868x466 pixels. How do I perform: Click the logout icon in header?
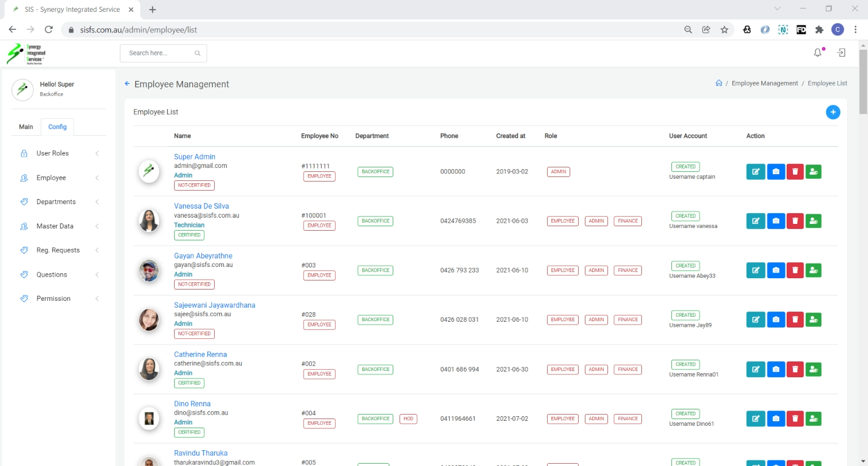(841, 53)
